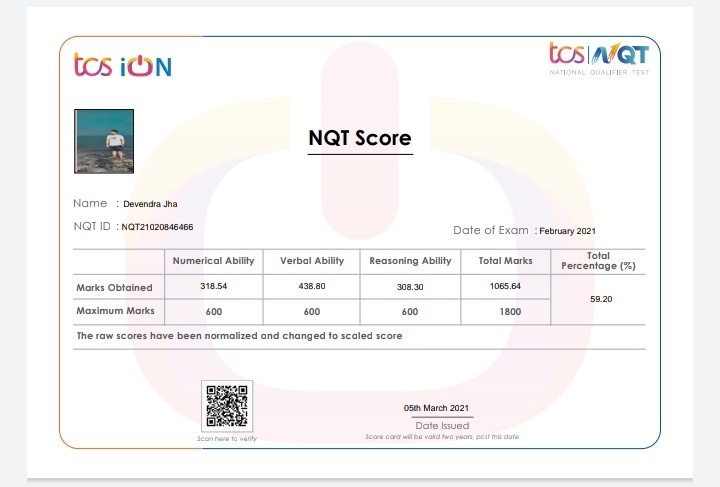Image resolution: width=720 pixels, height=487 pixels.
Task: Click the QR code to verify
Action: tap(227, 406)
